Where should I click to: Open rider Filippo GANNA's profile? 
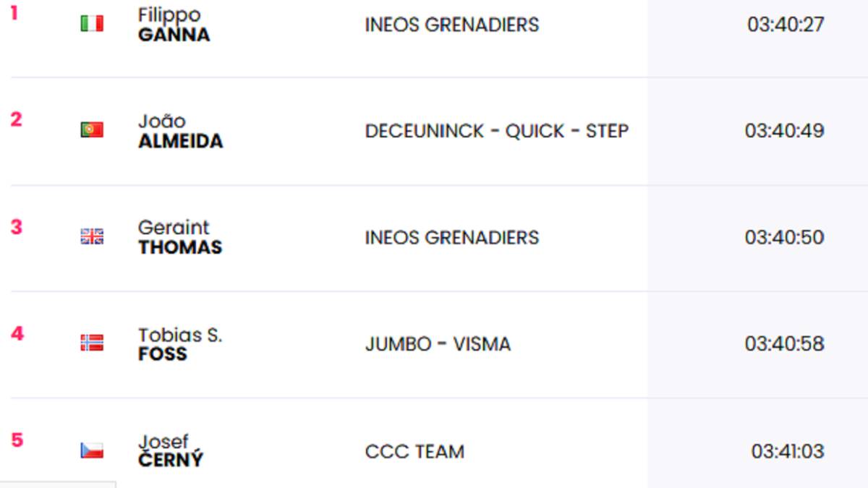[174, 25]
